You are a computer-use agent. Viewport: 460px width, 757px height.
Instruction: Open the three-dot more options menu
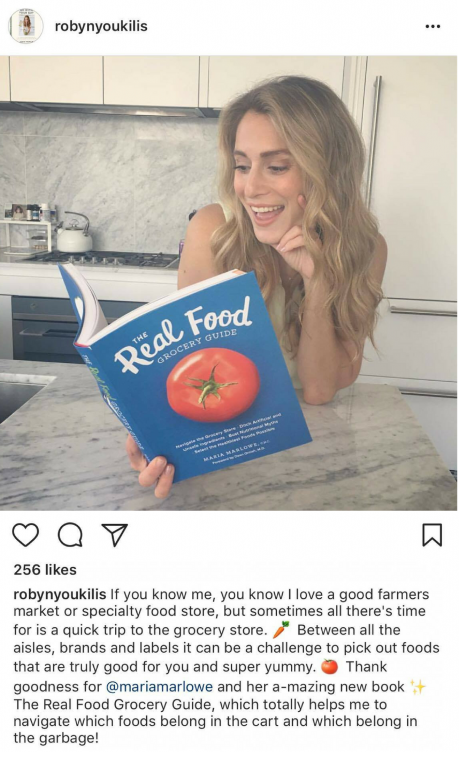click(432, 26)
